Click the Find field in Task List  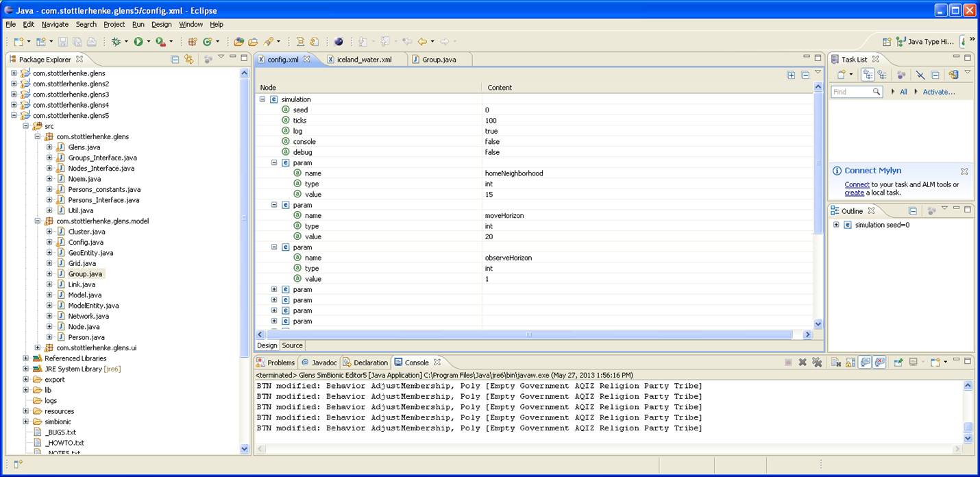pos(857,92)
